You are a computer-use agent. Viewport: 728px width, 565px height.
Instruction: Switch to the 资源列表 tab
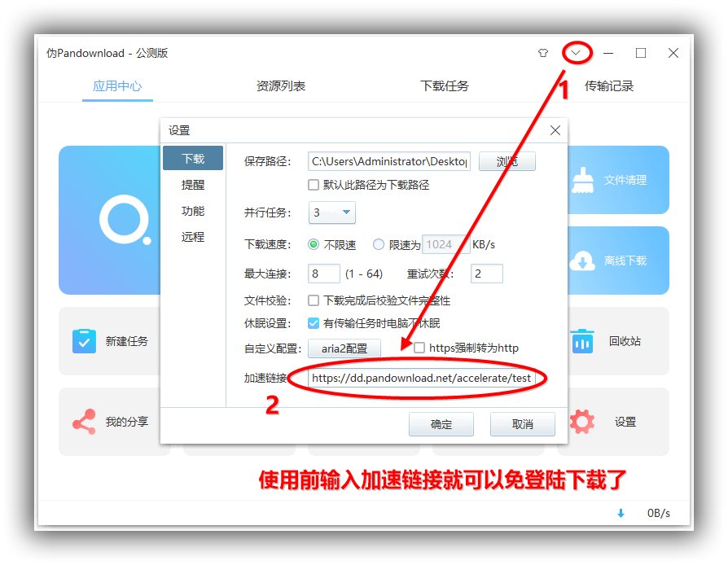(281, 85)
